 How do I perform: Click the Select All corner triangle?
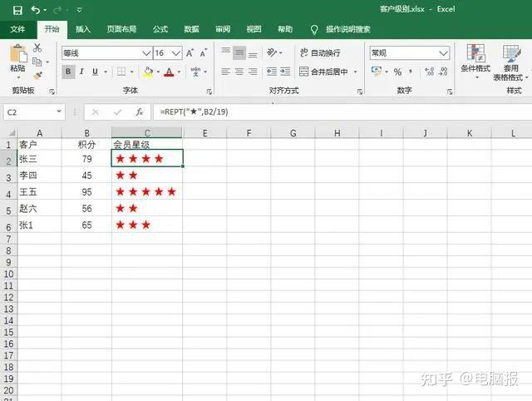11,133
